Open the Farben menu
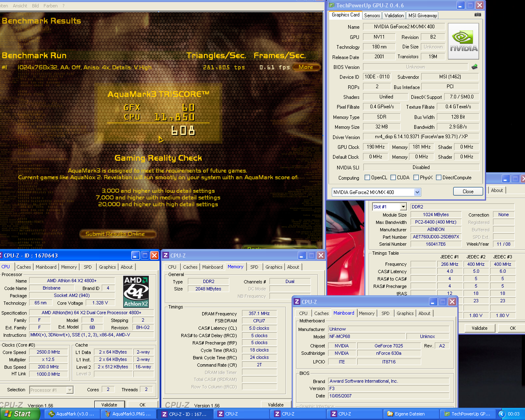This screenshot has width=525, height=420. point(50,6)
